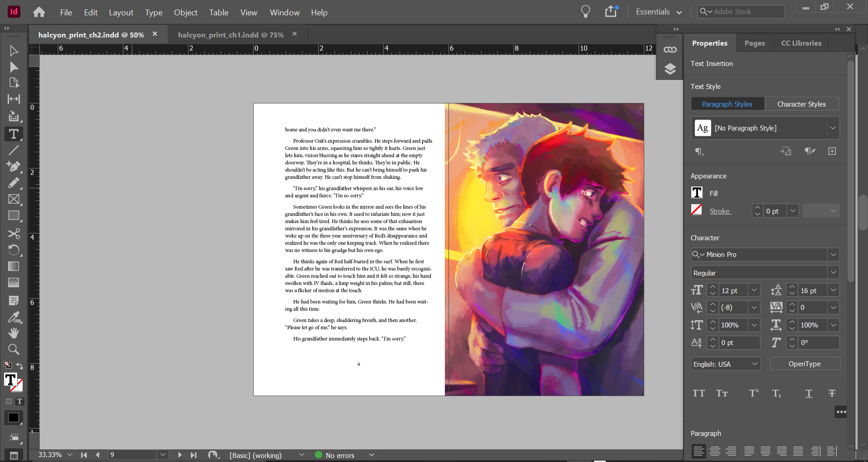This screenshot has width=868, height=462.
Task: Open the English: USA language dropdown
Action: 726,364
